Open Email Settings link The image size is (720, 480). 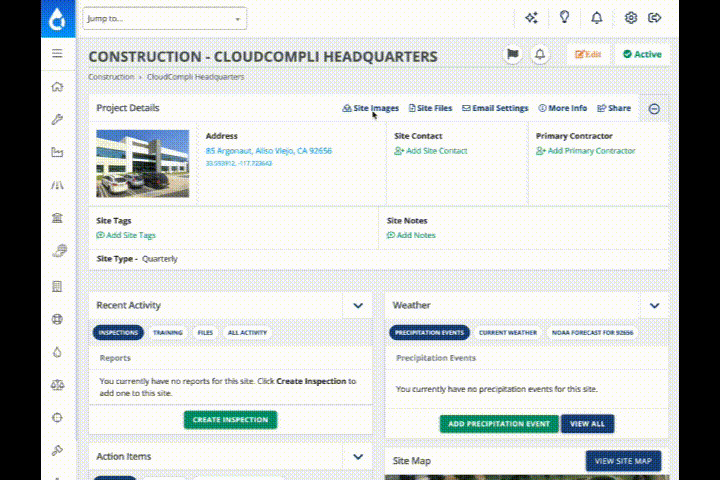pyautogui.click(x=495, y=108)
